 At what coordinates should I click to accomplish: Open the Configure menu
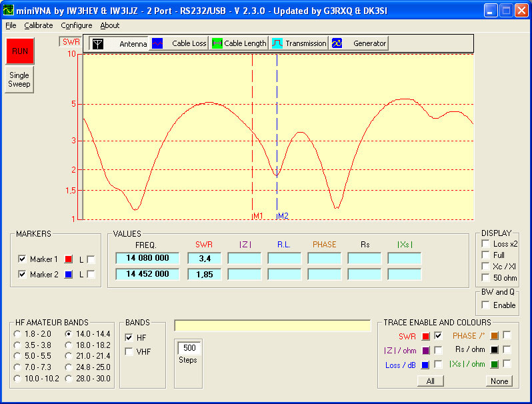(77, 25)
